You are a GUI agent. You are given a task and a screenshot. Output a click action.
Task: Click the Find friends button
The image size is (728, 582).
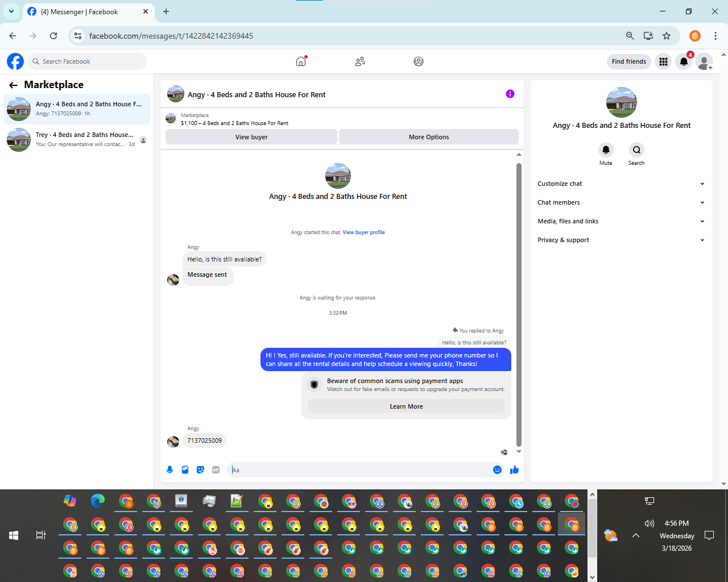pyautogui.click(x=629, y=61)
